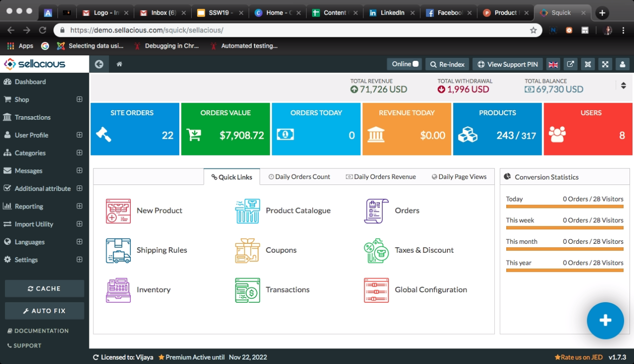The height and width of the screenshot is (364, 634).
Task: Click the AUTO FIX button
Action: tap(44, 311)
